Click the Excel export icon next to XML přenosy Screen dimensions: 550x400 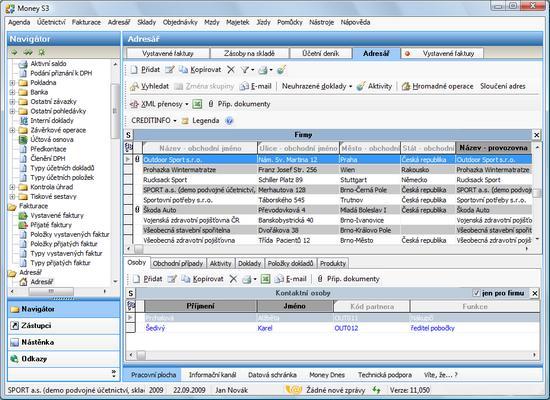pos(197,104)
